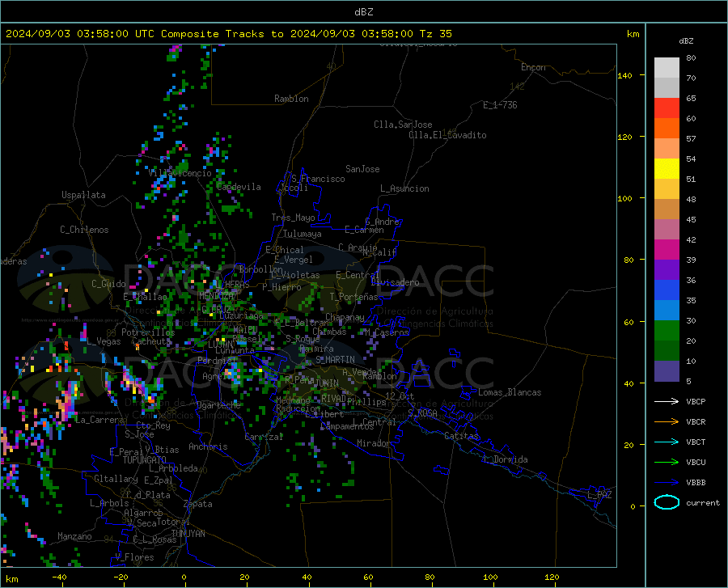728x588 pixels.
Task: Click the 'S_MARTIN' map label
Action: pos(335,360)
